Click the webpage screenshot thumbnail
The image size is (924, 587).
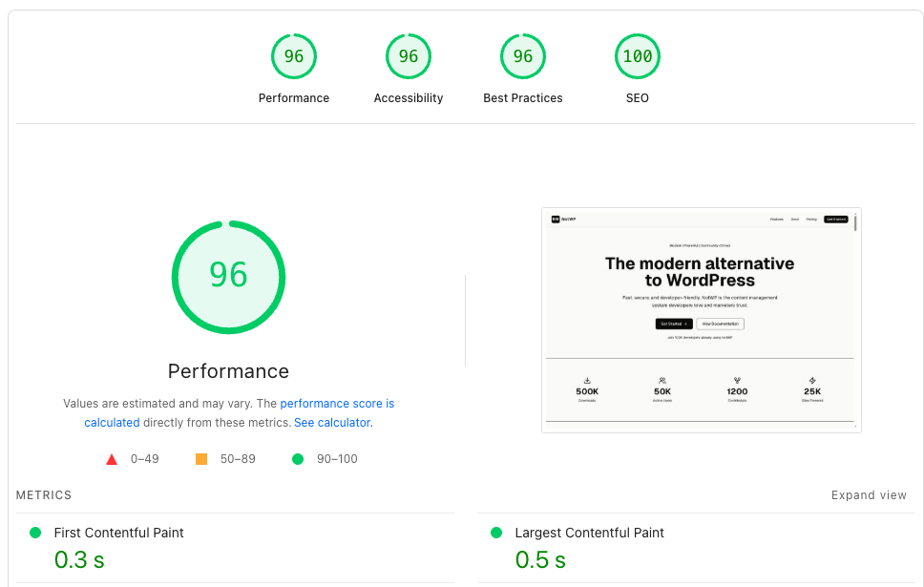point(702,320)
